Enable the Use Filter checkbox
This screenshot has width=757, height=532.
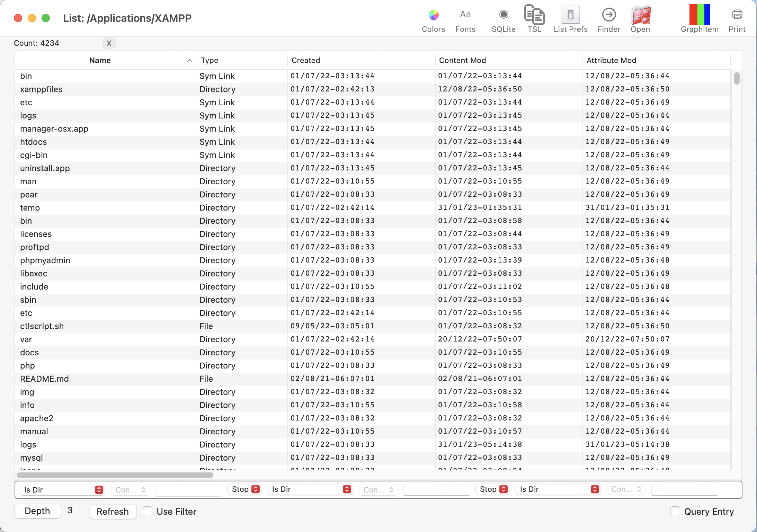point(148,511)
